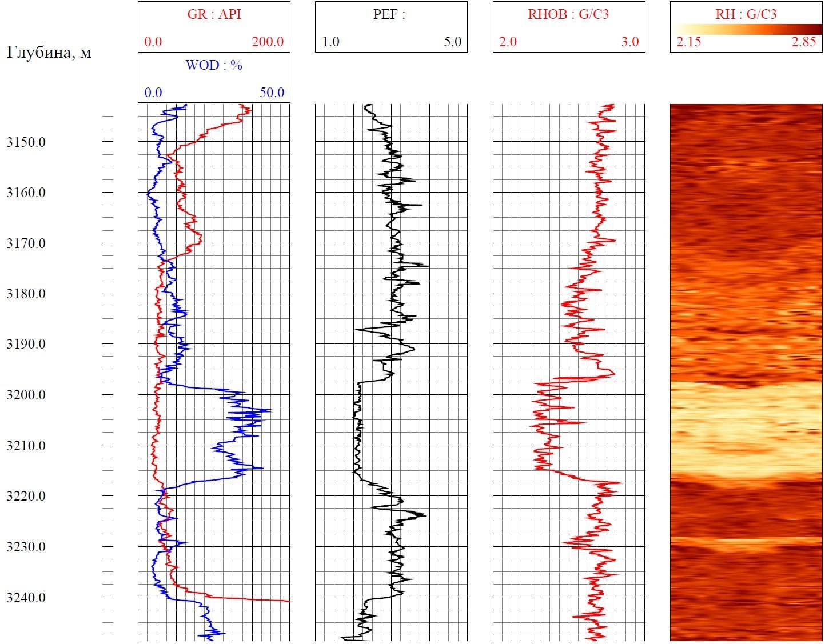Click the GR : API track header
This screenshot has height=644, width=825.
[x=214, y=14]
